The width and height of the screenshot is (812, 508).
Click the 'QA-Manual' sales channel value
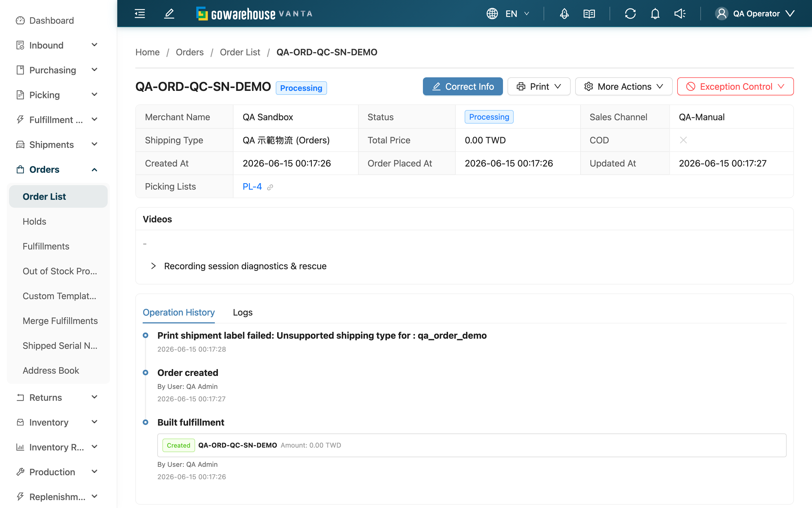click(x=701, y=117)
